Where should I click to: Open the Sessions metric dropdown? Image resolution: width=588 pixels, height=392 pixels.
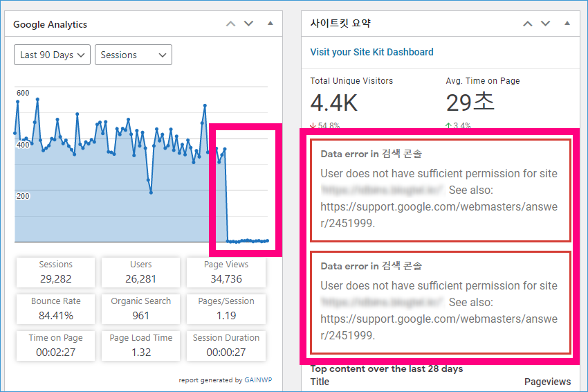(134, 55)
